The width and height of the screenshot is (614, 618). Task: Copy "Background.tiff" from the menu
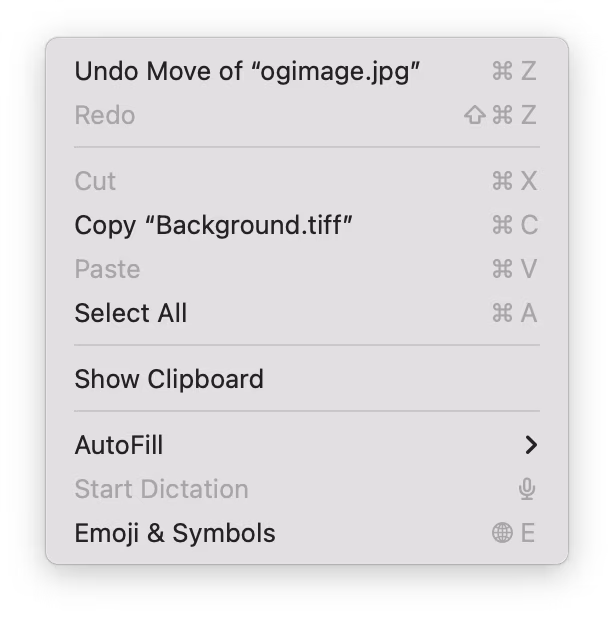click(x=307, y=225)
